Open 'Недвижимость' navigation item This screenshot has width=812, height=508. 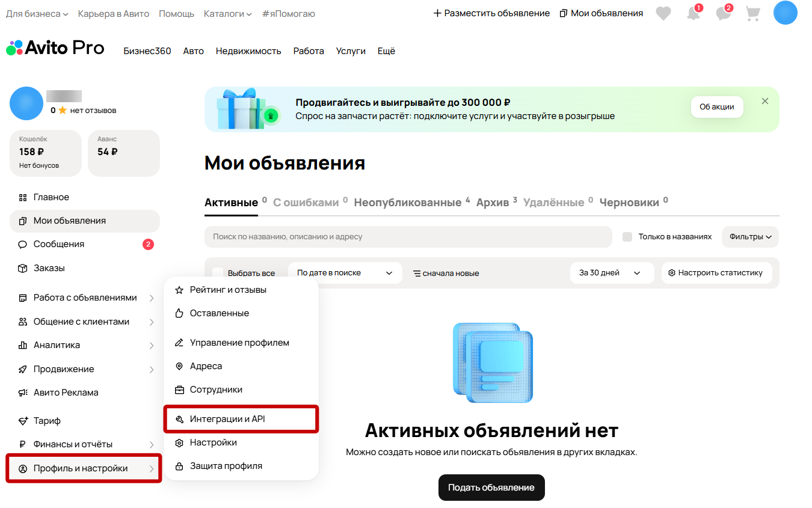point(248,51)
